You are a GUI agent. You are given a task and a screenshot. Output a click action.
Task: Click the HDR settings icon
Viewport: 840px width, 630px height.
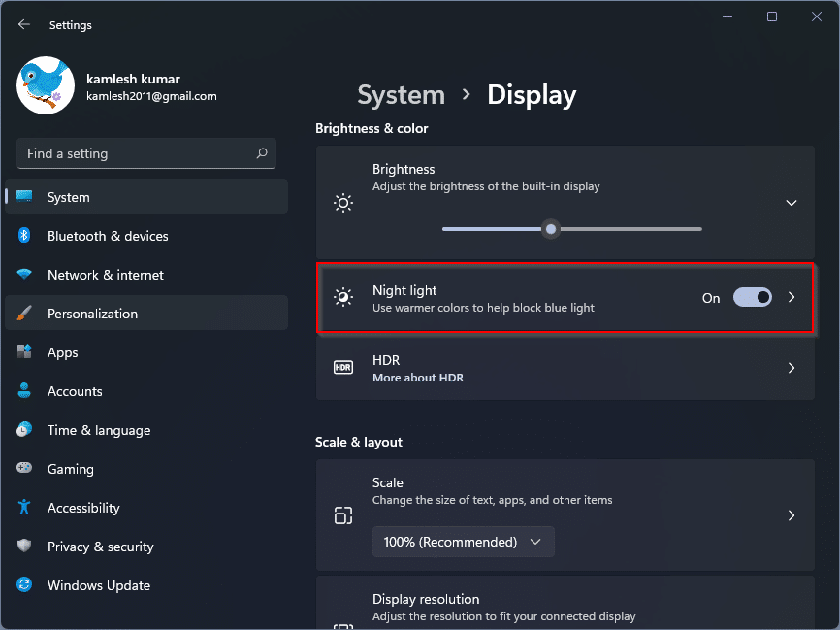pyautogui.click(x=342, y=368)
